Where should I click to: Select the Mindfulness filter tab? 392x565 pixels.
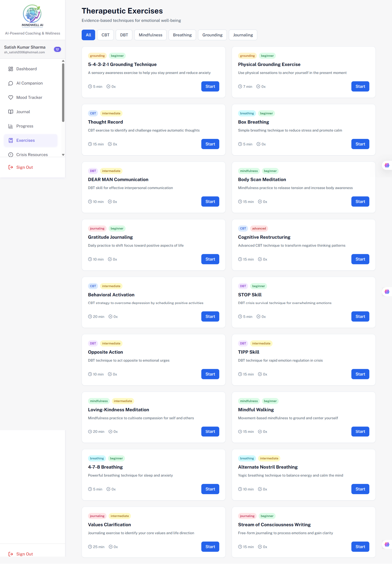coord(150,35)
